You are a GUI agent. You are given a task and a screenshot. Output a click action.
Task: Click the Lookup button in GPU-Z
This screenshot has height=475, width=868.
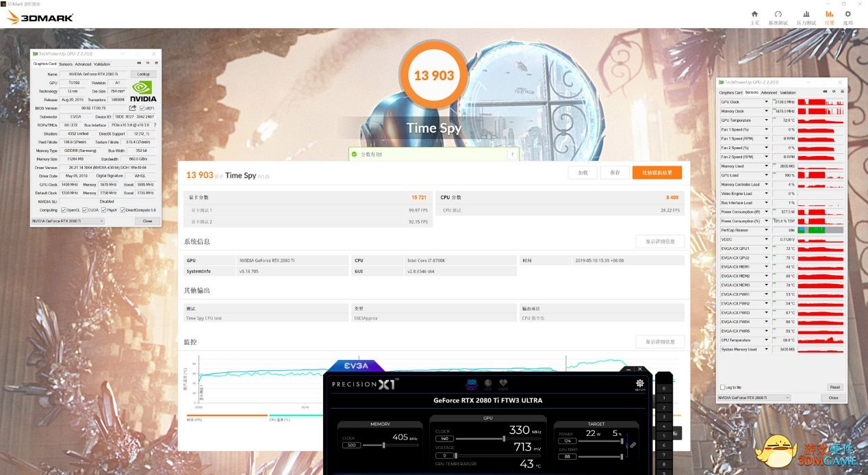click(143, 74)
